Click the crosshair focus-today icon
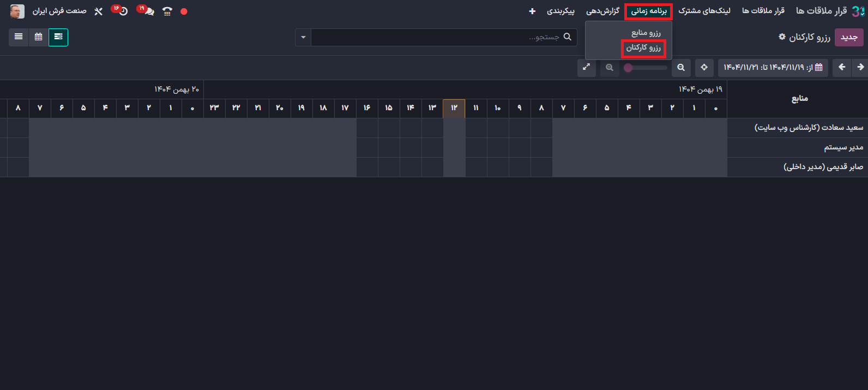868x390 pixels. point(704,68)
